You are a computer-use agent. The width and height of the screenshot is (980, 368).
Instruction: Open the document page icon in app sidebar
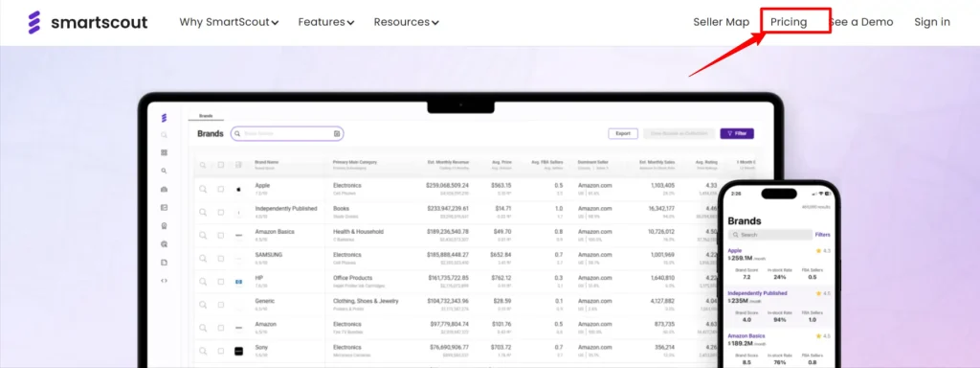pyautogui.click(x=165, y=263)
